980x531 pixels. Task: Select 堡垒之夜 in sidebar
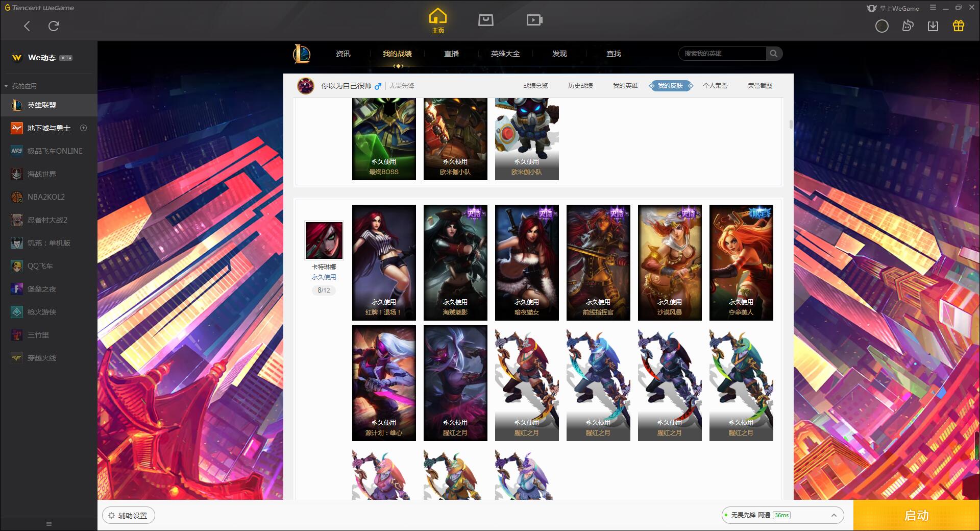pyautogui.click(x=48, y=289)
